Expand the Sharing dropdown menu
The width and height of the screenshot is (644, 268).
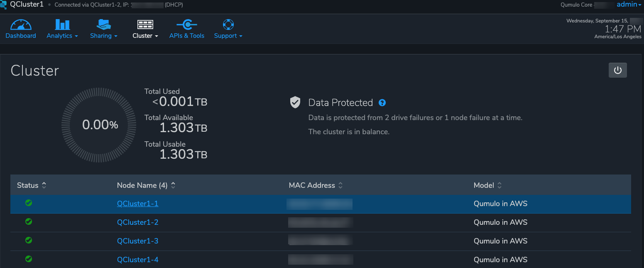[104, 36]
